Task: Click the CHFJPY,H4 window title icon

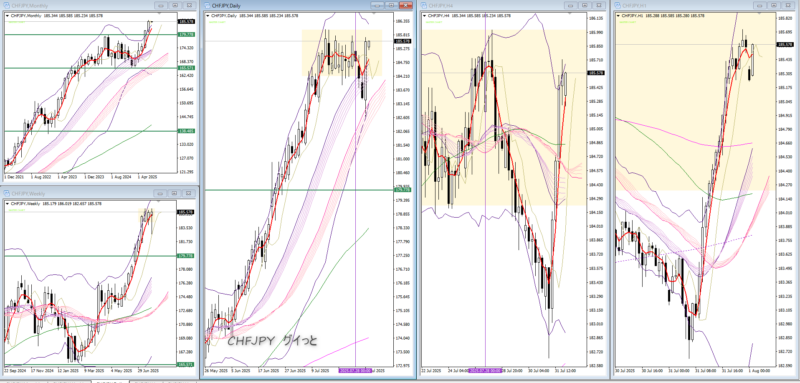Action: click(x=424, y=6)
